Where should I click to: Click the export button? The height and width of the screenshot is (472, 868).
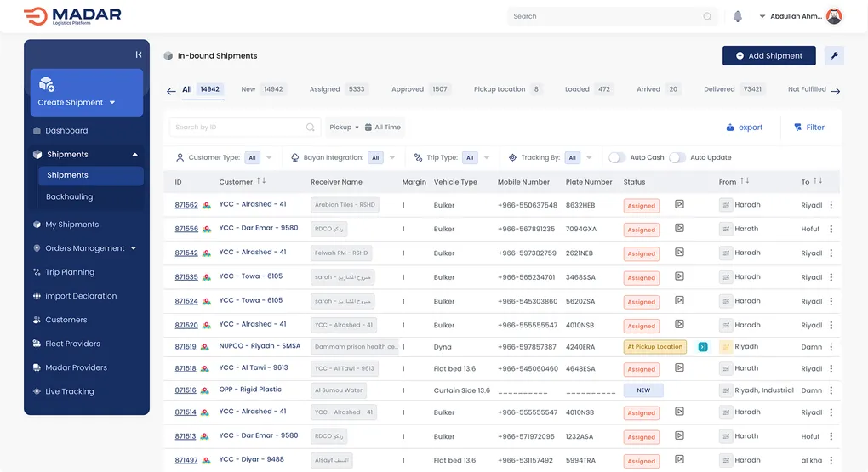pos(744,128)
